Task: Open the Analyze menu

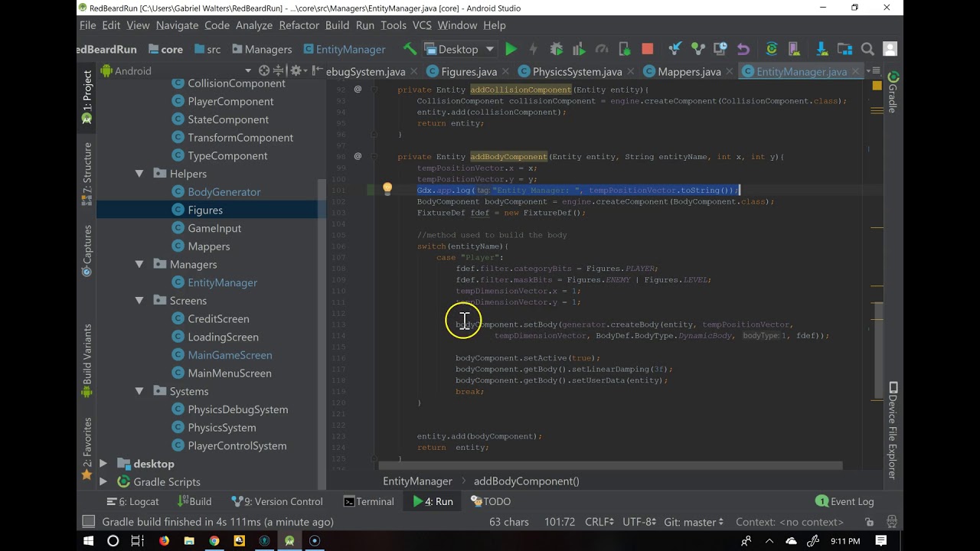Action: click(254, 25)
